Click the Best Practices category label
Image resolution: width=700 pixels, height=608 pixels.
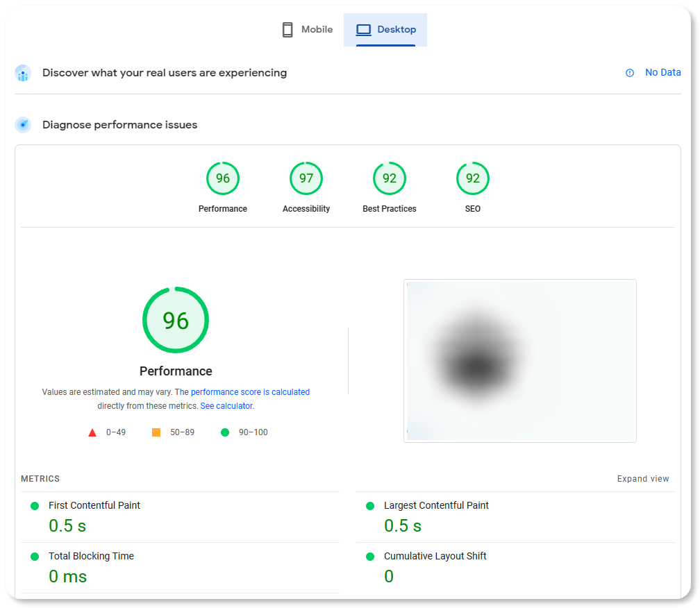(390, 209)
